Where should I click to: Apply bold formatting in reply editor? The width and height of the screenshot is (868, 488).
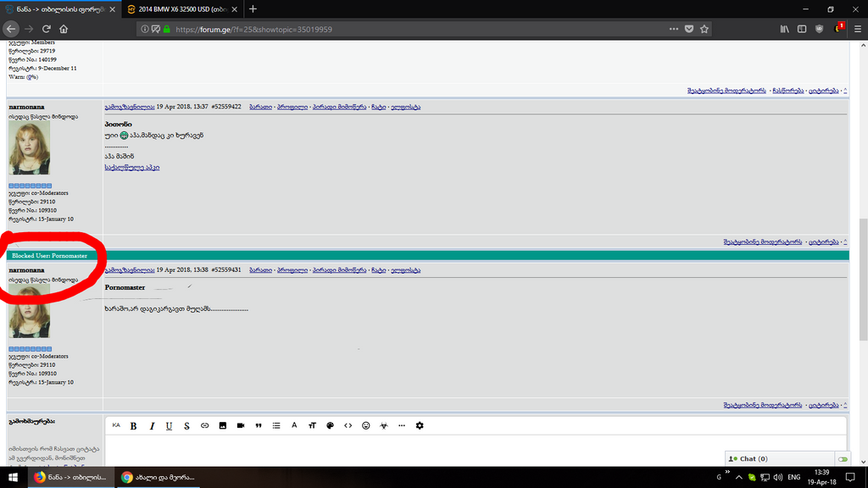click(x=133, y=425)
